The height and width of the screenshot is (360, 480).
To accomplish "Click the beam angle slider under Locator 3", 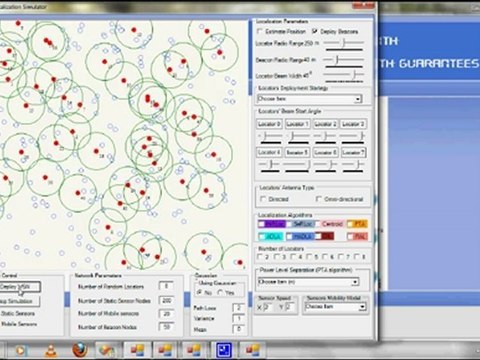I will tap(353, 136).
